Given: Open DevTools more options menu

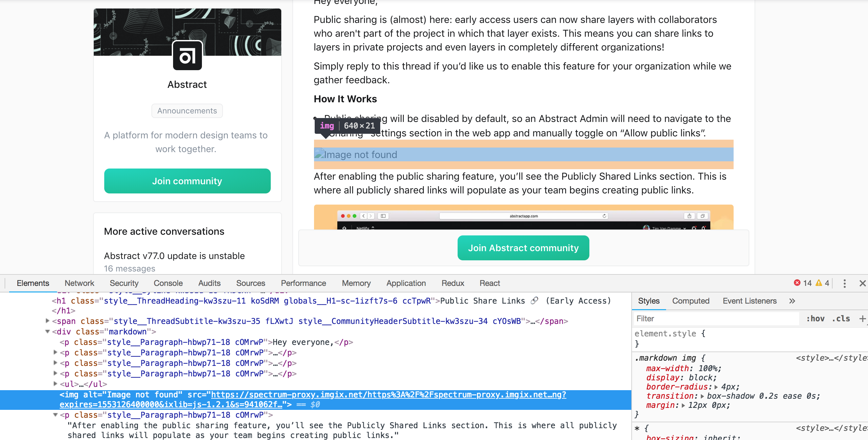Looking at the screenshot, I should coord(844,283).
